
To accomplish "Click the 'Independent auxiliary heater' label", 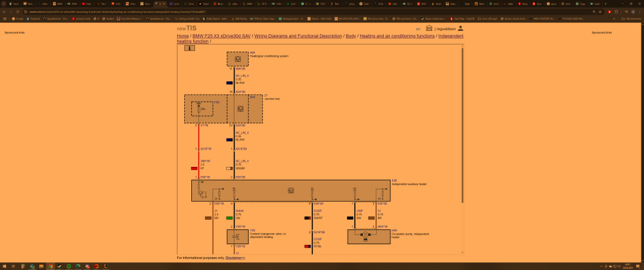I will tap(410, 184).
